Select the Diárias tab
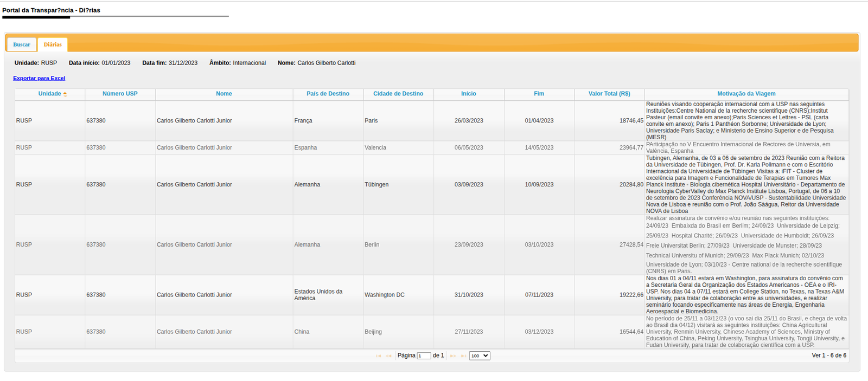This screenshot has width=868, height=381. click(x=53, y=44)
